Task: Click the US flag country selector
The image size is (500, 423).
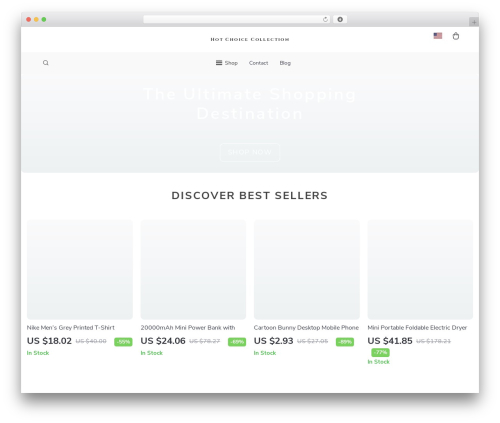Action: click(438, 36)
